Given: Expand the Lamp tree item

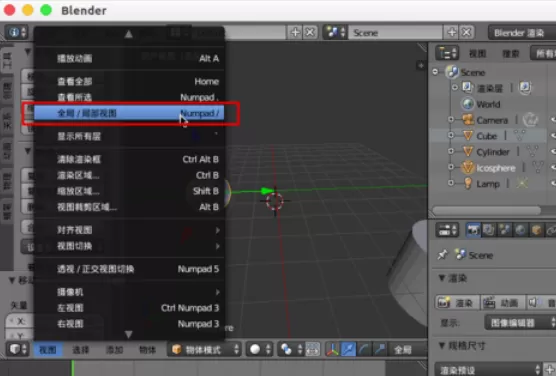Looking at the screenshot, I should [451, 183].
